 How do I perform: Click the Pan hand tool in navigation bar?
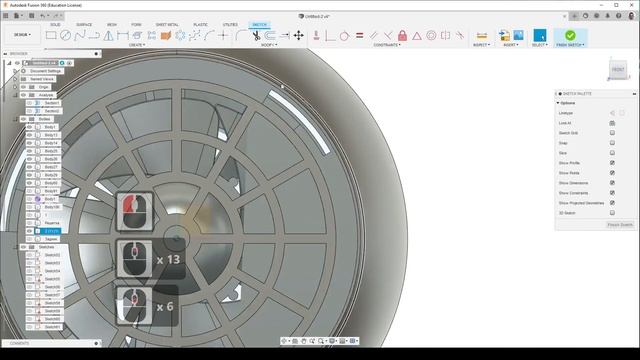304,340
